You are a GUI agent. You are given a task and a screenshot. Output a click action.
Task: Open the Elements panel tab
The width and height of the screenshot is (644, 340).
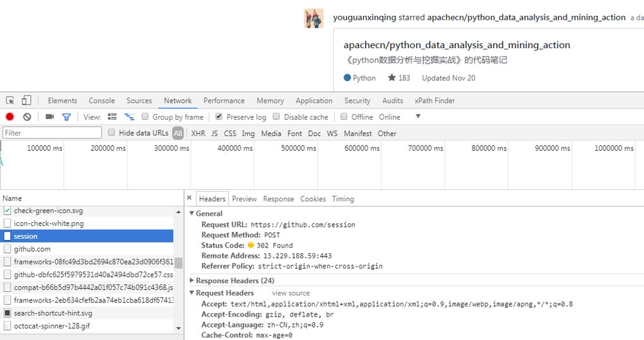coord(63,101)
